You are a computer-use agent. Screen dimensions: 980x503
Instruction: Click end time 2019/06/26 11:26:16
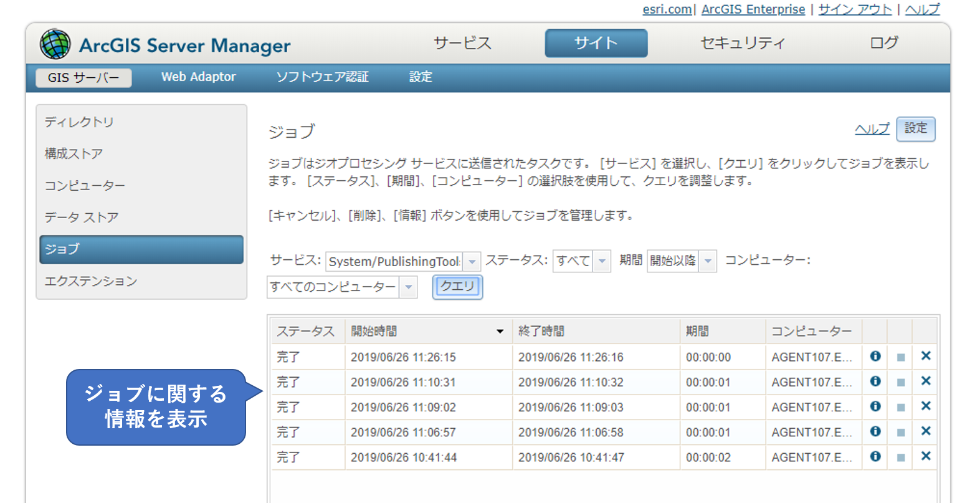click(571, 357)
